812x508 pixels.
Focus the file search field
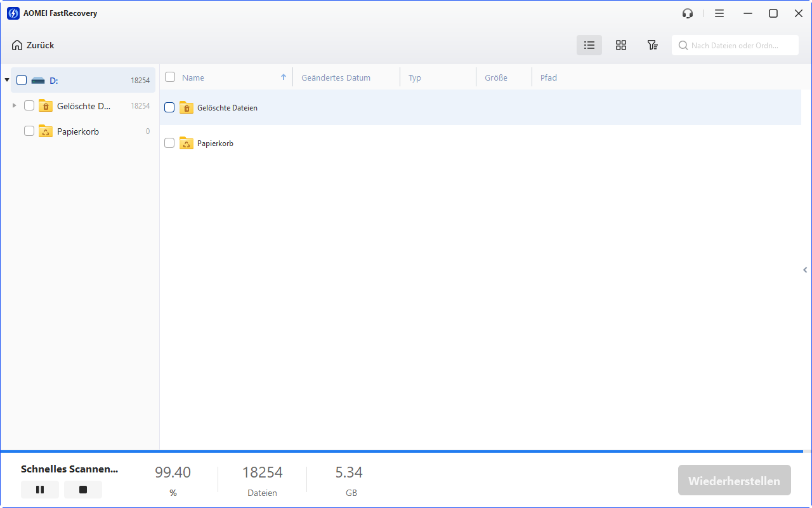pos(735,45)
